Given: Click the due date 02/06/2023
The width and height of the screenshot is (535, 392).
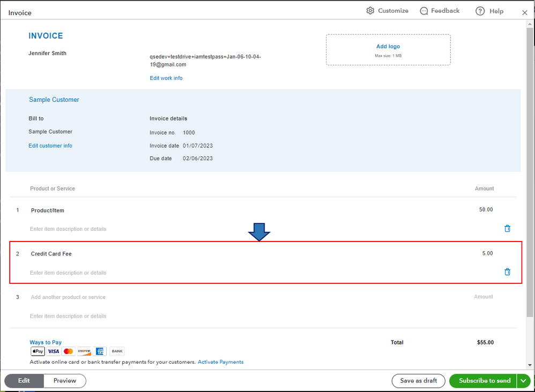Looking at the screenshot, I should pyautogui.click(x=198, y=159).
